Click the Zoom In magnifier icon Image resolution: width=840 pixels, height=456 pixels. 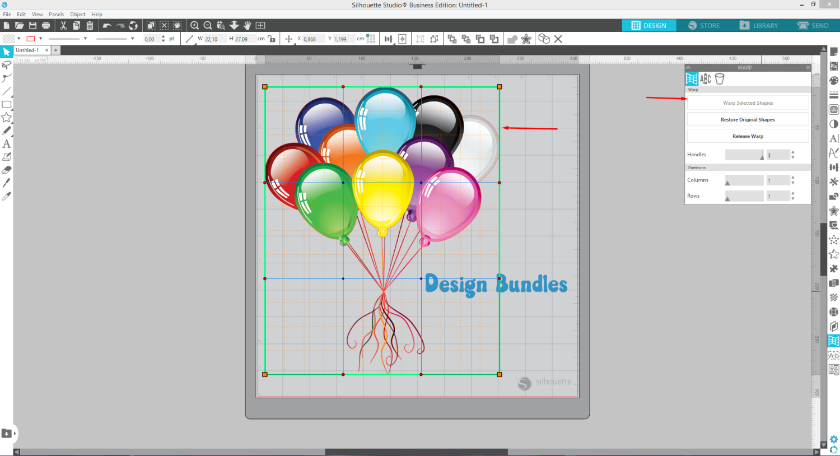(x=194, y=25)
